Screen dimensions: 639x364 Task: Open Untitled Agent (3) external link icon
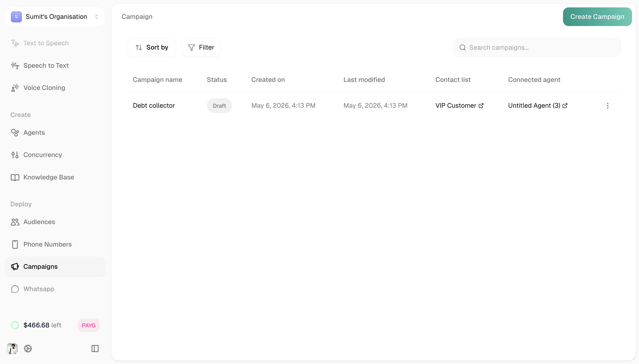(x=565, y=106)
